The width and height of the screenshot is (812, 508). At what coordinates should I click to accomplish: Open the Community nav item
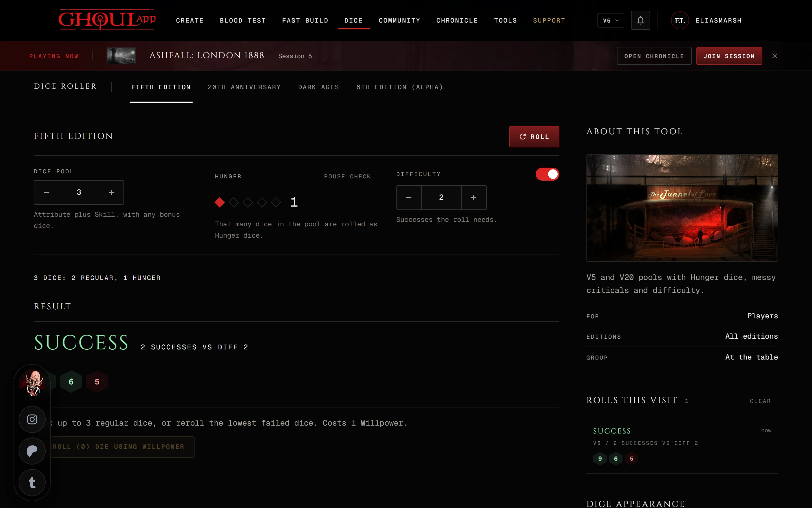(400, 21)
